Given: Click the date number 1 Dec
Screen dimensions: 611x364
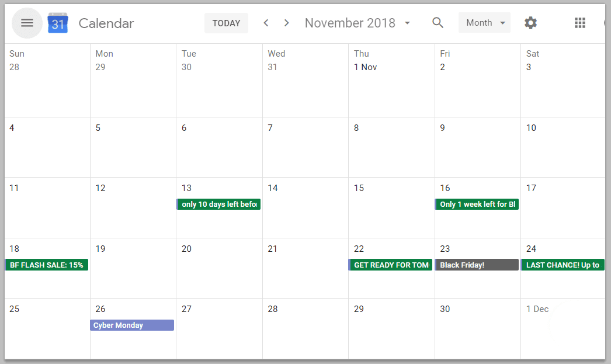Looking at the screenshot, I should point(537,309).
